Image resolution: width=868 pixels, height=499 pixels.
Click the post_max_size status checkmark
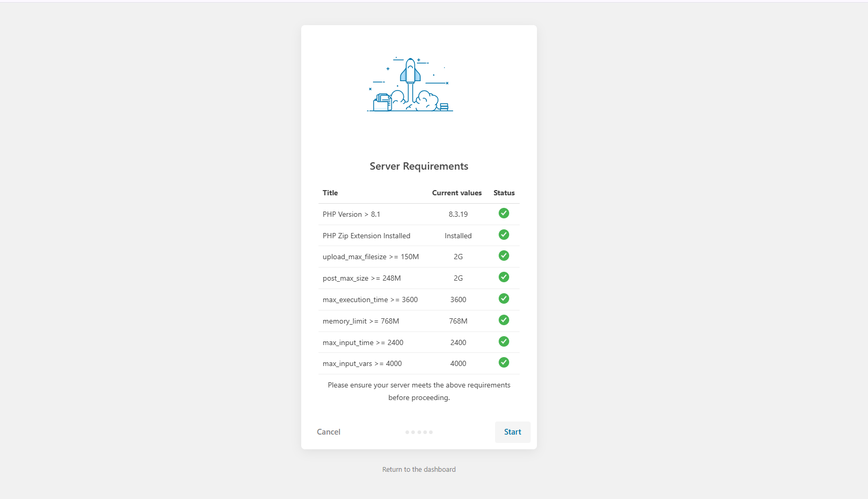(503, 277)
